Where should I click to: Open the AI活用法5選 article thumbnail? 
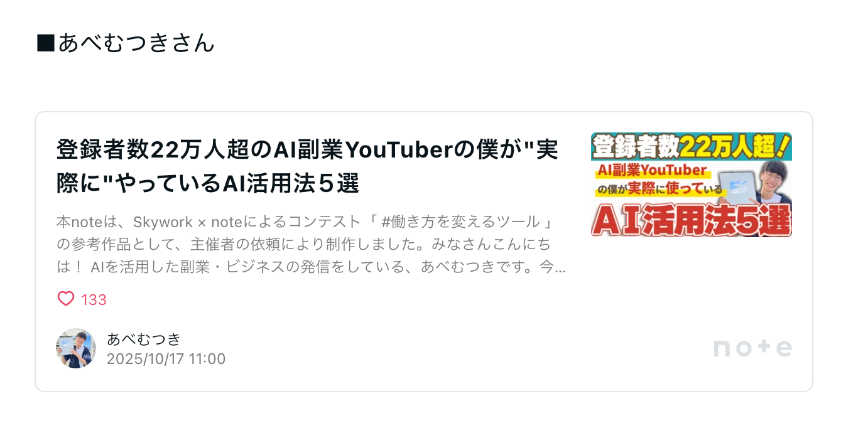tap(691, 184)
